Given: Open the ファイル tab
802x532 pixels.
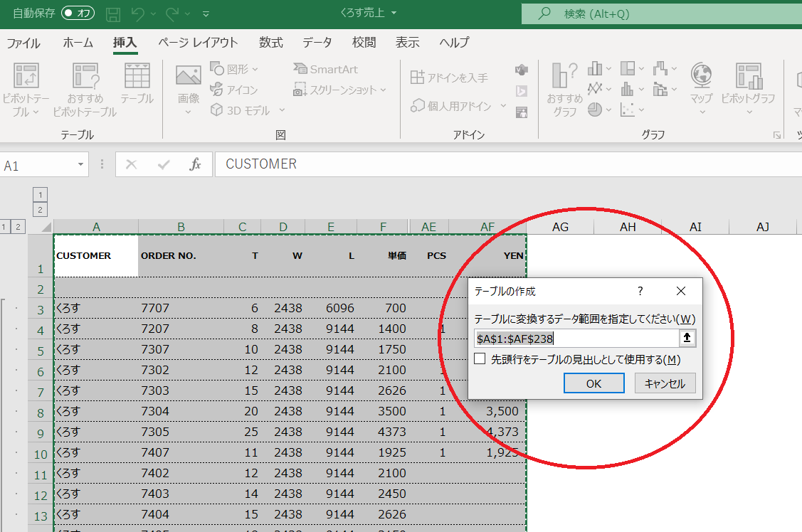Looking at the screenshot, I should [23, 43].
